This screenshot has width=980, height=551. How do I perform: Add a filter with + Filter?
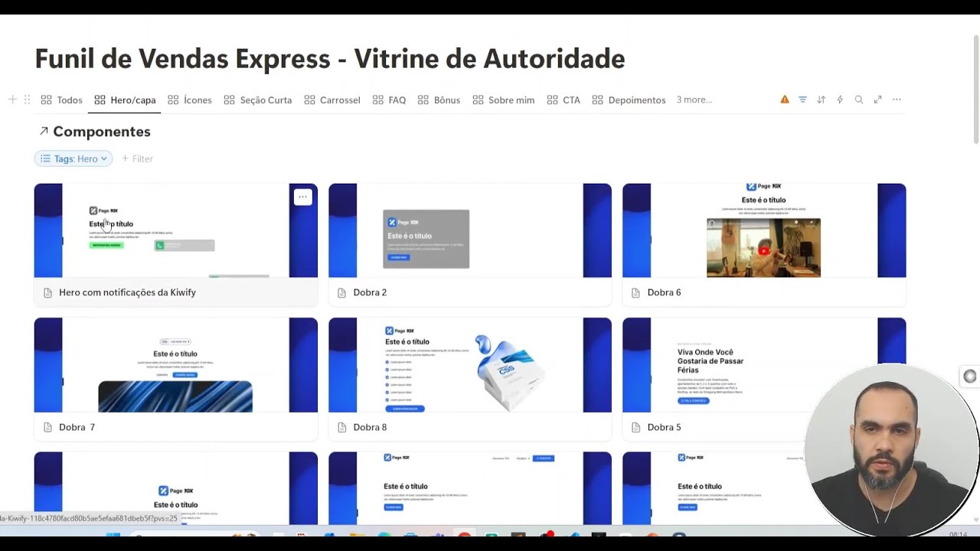(137, 158)
